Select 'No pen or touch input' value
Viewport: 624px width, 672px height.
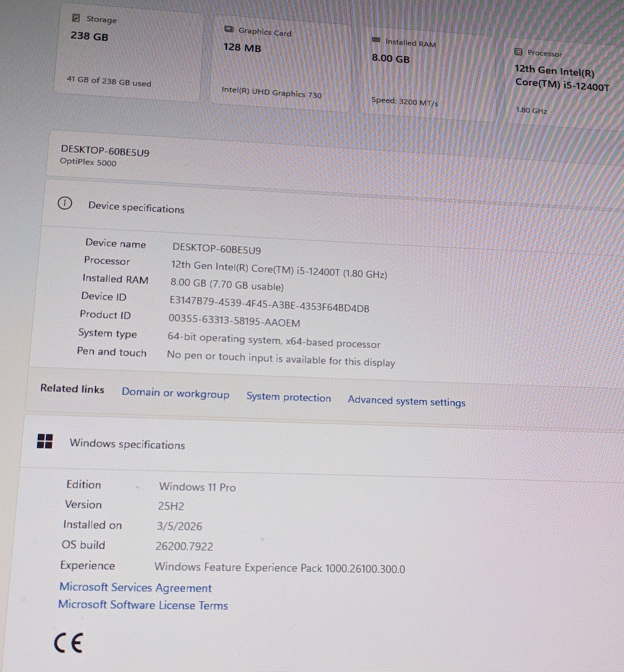281,359
